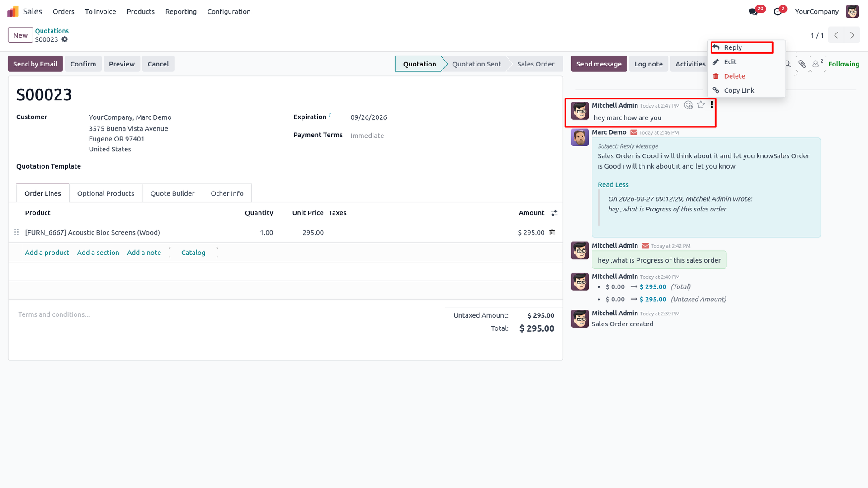The image size is (868, 488).
Task: Open the three-dot message actions menu
Action: tap(712, 105)
